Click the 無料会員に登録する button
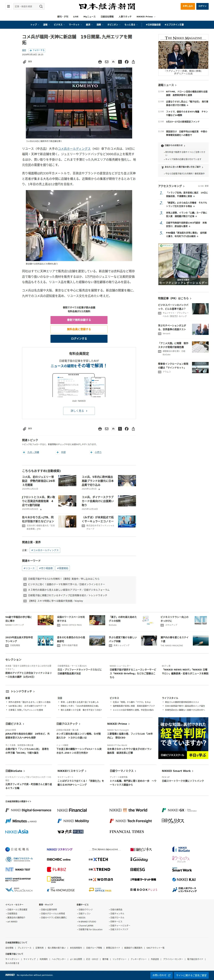The width and height of the screenshot is (214, 980). click(79, 329)
